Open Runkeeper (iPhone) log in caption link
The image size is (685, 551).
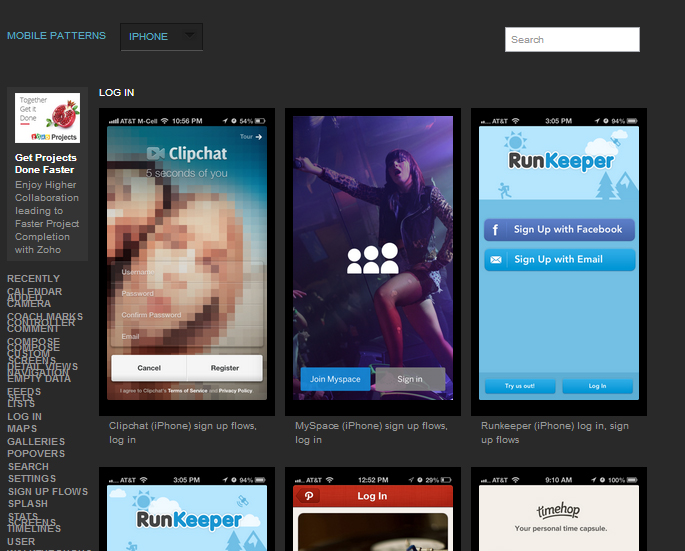(555, 433)
